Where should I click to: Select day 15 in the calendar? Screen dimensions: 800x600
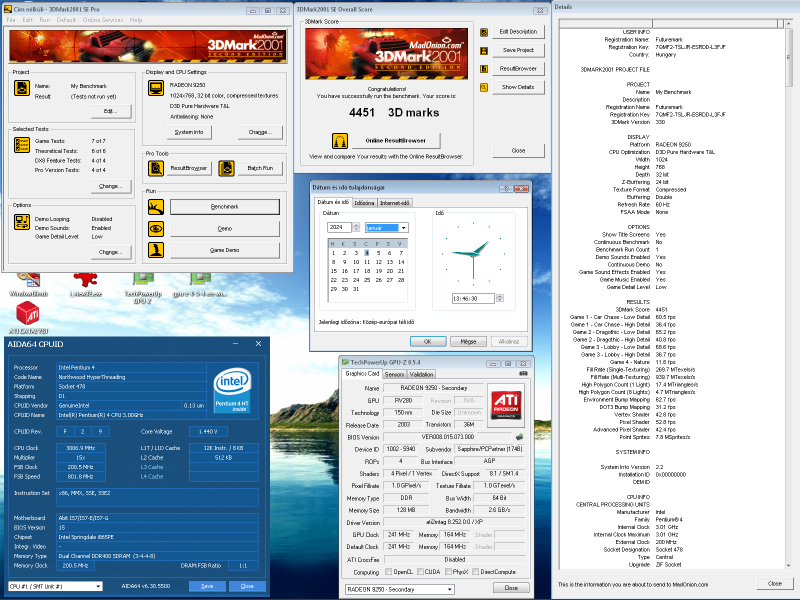pos(333,271)
